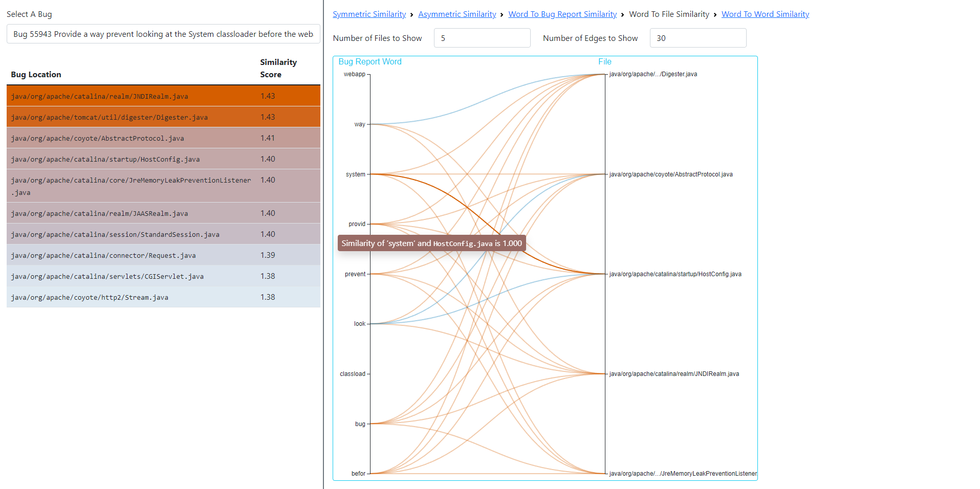Click the Similarity Score column header
The height and width of the screenshot is (489, 980).
pos(278,69)
